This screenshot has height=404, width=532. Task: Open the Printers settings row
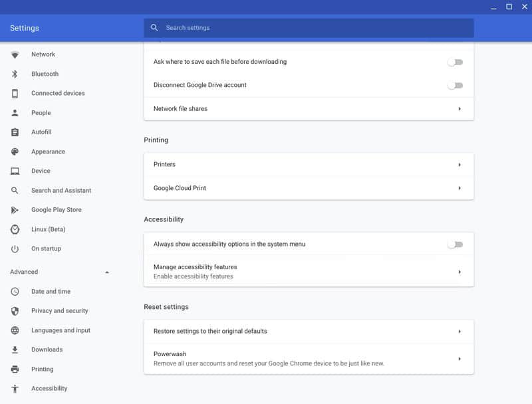click(x=309, y=165)
